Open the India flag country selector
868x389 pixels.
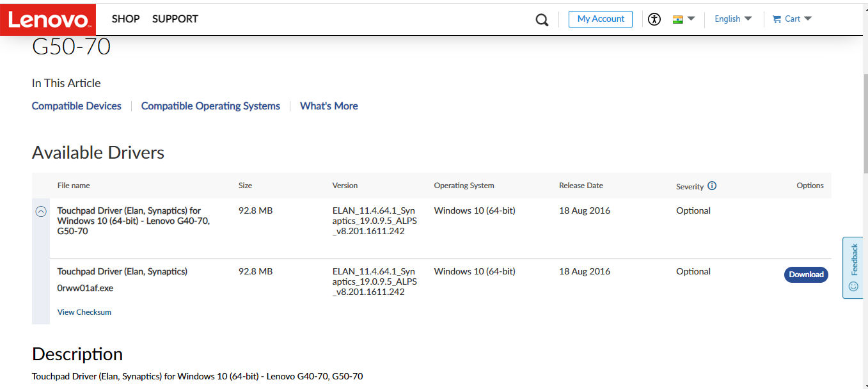pyautogui.click(x=684, y=19)
